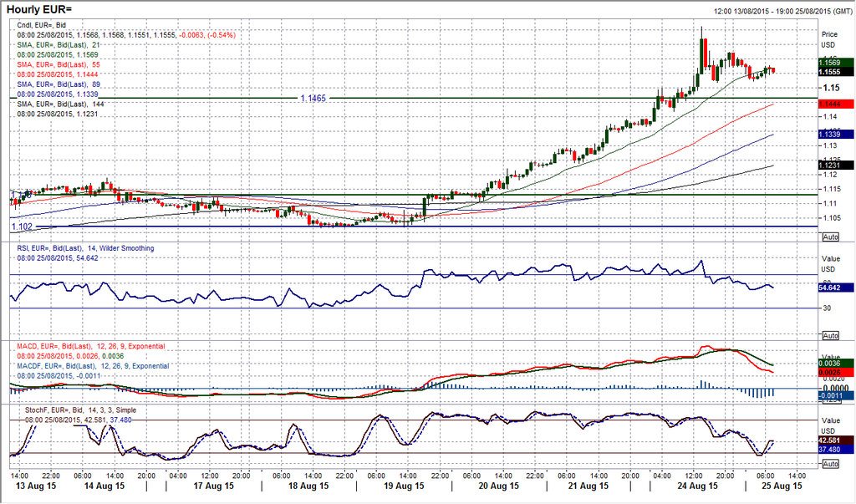This screenshot has height=504, width=856.
Task: Select the SMA 21 legend label
Action: click(x=59, y=45)
